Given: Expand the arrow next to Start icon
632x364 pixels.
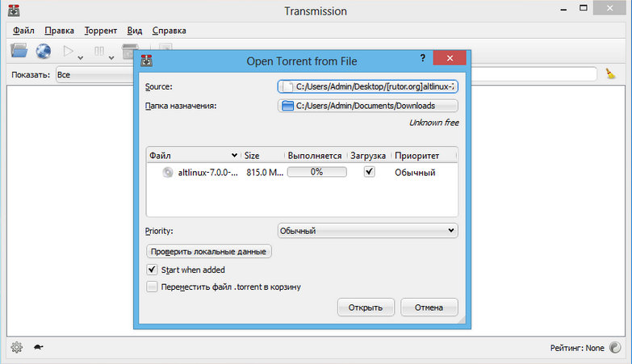Looking at the screenshot, I should 81,58.
